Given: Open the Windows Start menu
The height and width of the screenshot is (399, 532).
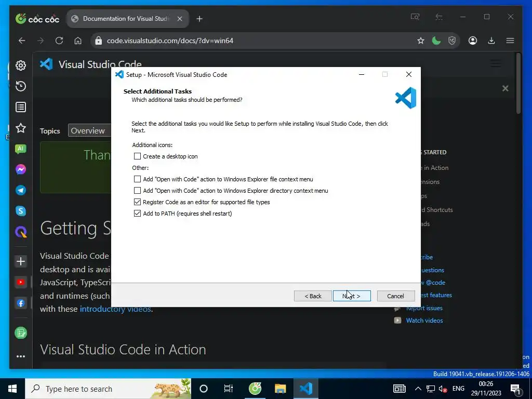Looking at the screenshot, I should pyautogui.click(x=12, y=389).
